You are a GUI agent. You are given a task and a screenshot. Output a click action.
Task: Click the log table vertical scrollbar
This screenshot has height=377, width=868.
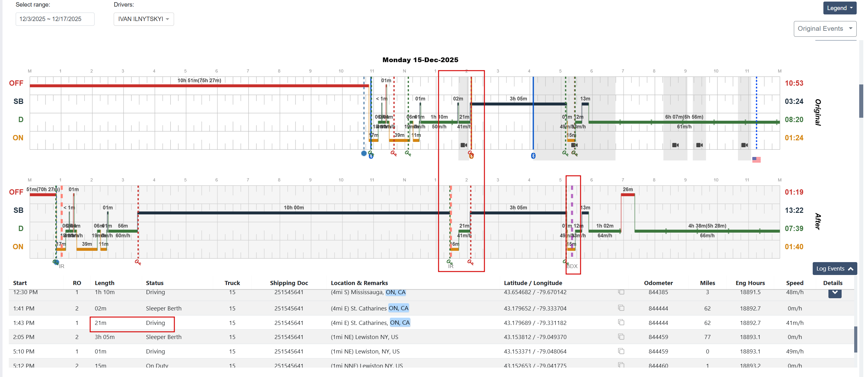tap(855, 339)
